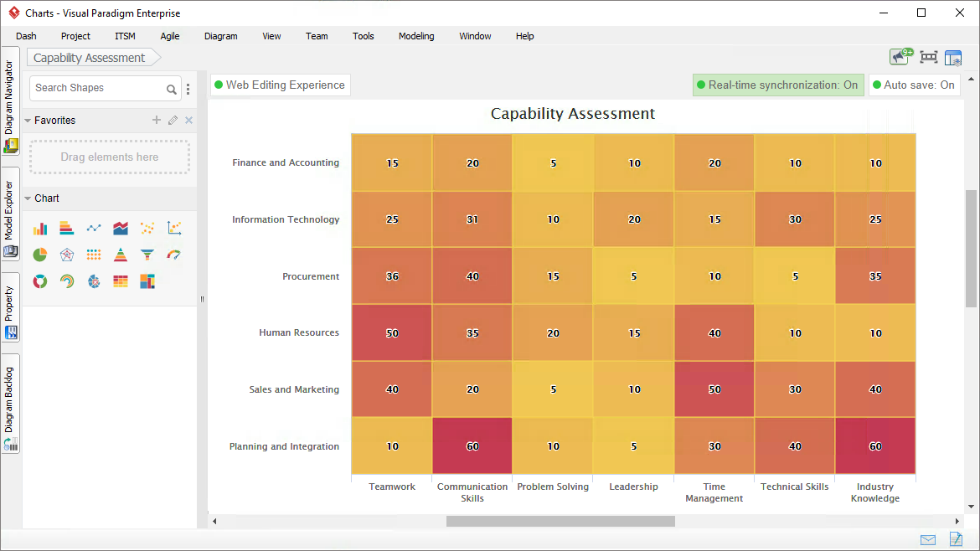The width and height of the screenshot is (980, 551).
Task: Choose the heat map chart shape
Action: [121, 281]
